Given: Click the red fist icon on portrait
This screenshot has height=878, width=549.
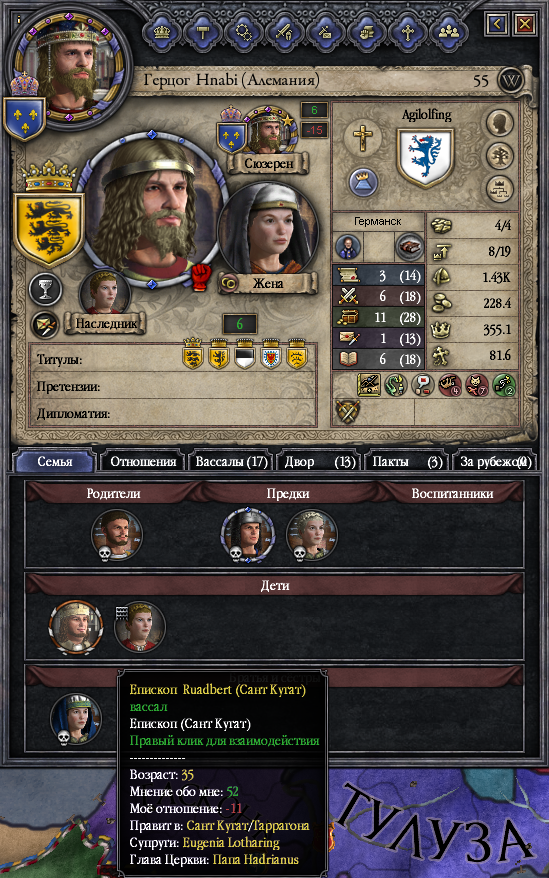Looking at the screenshot, I should [x=202, y=277].
